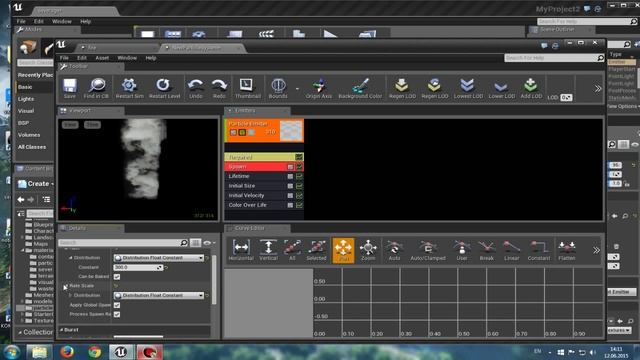
Task: Collapse the Burst section
Action: (x=62, y=330)
